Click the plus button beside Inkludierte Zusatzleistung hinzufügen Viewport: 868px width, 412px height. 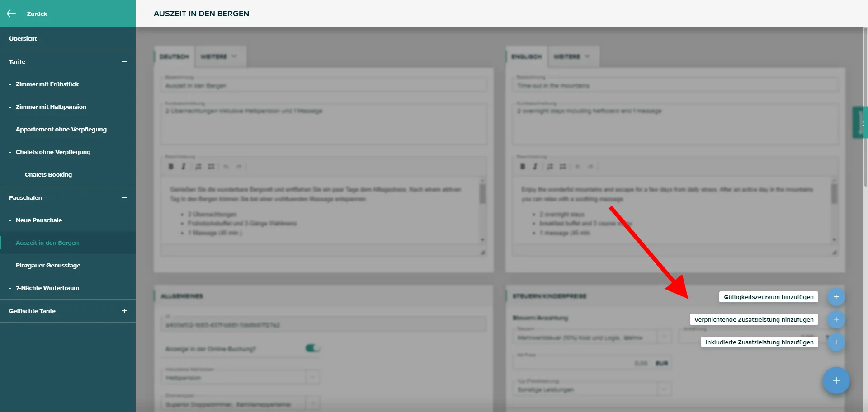click(836, 342)
